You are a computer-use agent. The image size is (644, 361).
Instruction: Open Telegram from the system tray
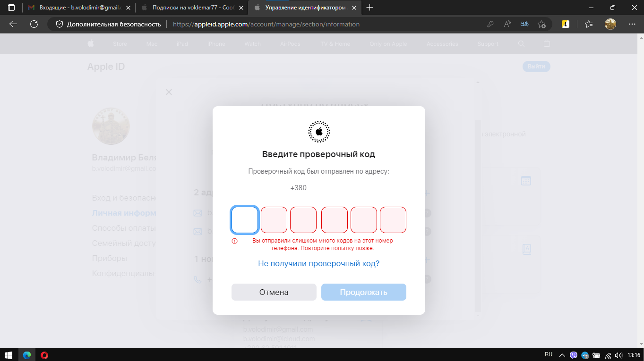585,355
